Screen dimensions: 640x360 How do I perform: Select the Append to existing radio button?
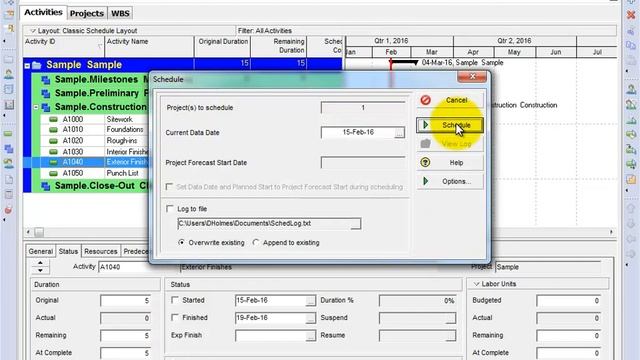(256, 242)
